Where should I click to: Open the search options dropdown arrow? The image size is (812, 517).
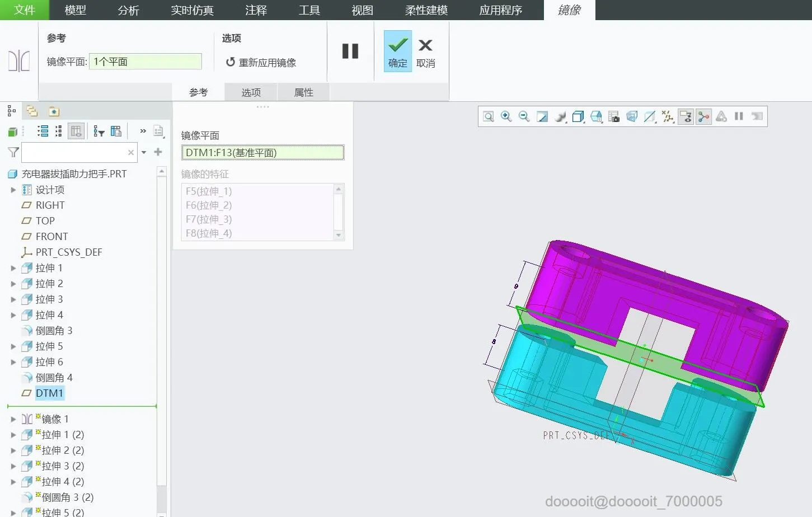[x=144, y=152]
